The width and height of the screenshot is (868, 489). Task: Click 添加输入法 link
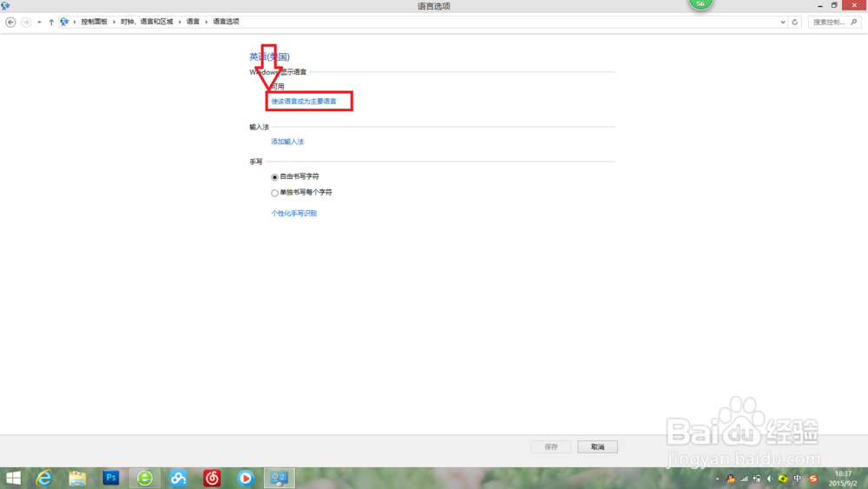(x=287, y=142)
